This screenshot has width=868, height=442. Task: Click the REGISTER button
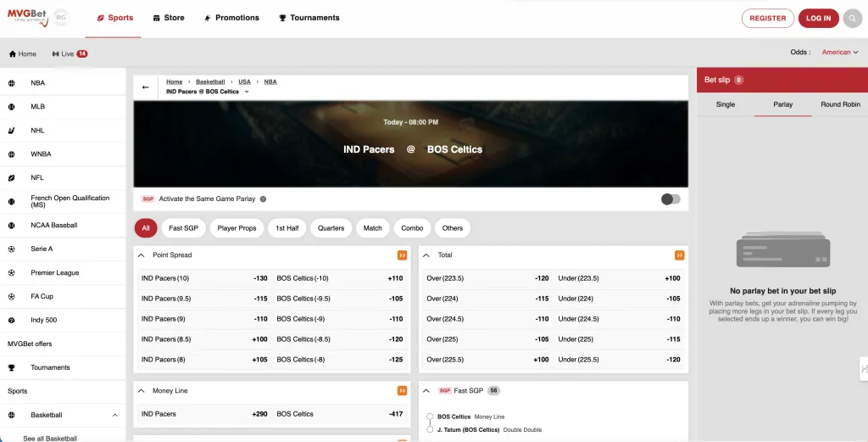pos(768,19)
